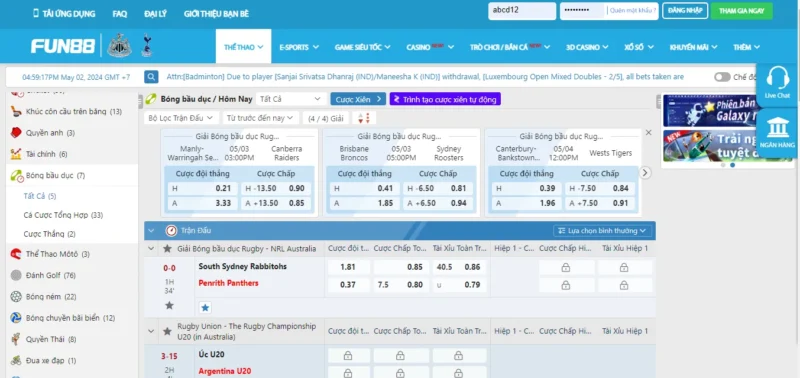Select Quyền anh boxing glove icon
The image size is (800, 378).
pos(16,133)
